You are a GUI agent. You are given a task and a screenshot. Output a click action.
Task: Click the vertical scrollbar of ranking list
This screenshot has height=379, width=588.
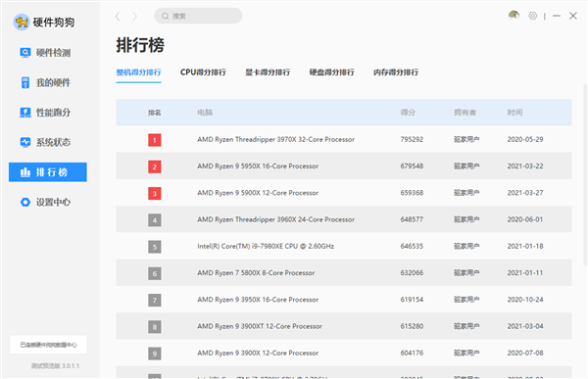click(585, 174)
